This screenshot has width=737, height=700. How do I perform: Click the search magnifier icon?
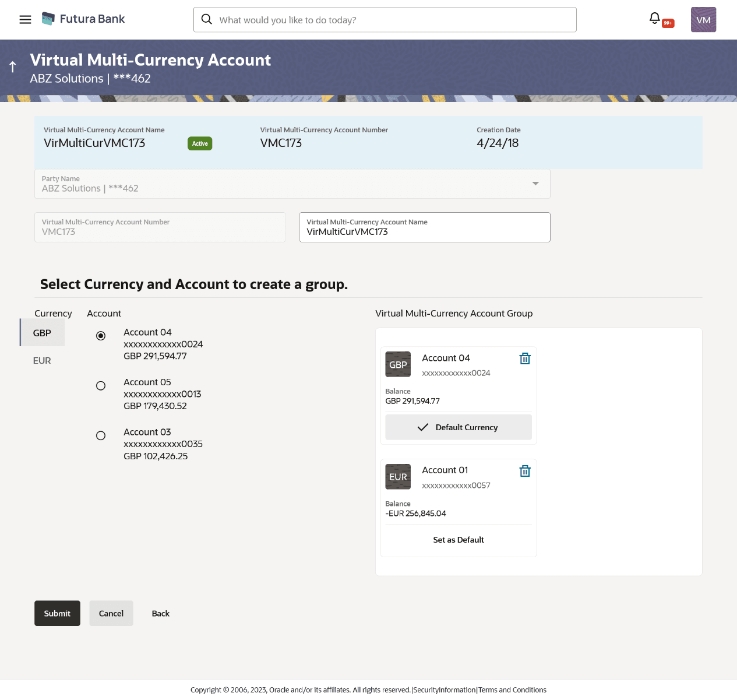pyautogui.click(x=207, y=19)
